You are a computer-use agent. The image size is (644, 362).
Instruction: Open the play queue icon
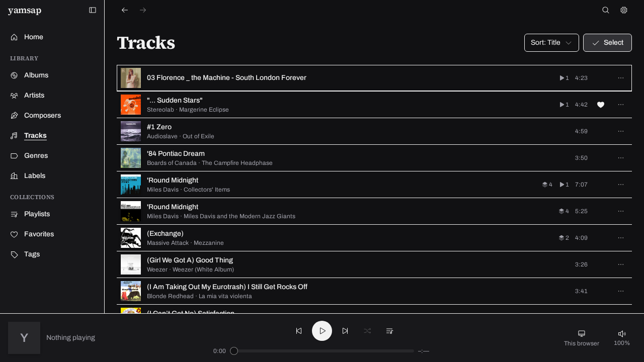click(389, 331)
